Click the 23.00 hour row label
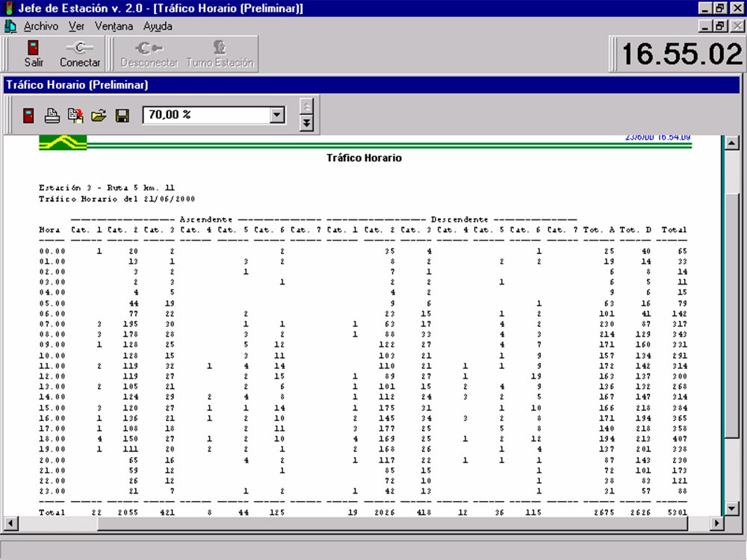This screenshot has width=747, height=560. (52, 491)
